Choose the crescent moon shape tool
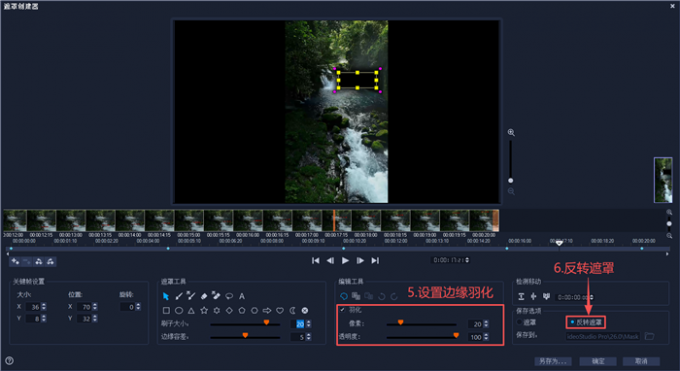The image size is (680, 371). (293, 311)
